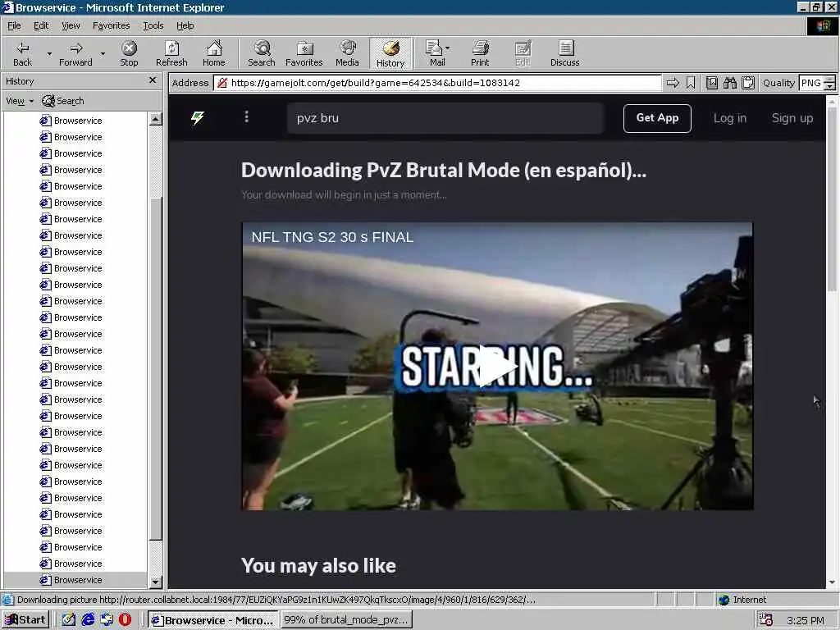Viewport: 840px width, 630px height.
Task: Switch to Browservice taskbar button
Action: [x=213, y=620]
